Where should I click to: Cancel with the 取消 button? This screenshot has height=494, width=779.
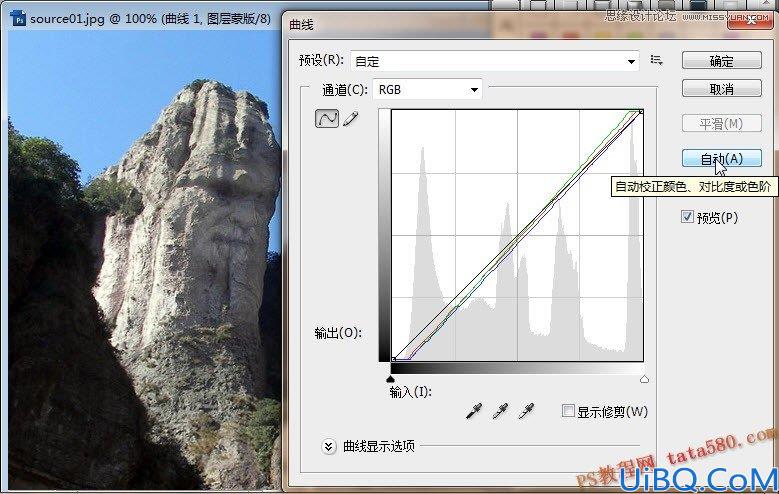(721, 89)
